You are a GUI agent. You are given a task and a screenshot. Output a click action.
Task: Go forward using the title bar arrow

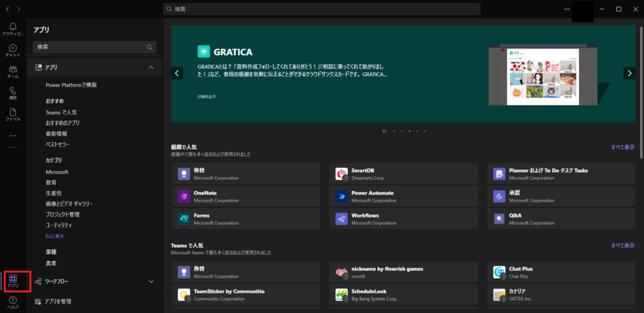pos(18,9)
